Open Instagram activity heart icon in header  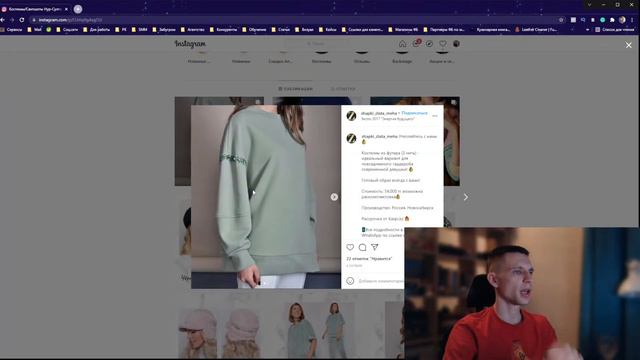pyautogui.click(x=443, y=44)
